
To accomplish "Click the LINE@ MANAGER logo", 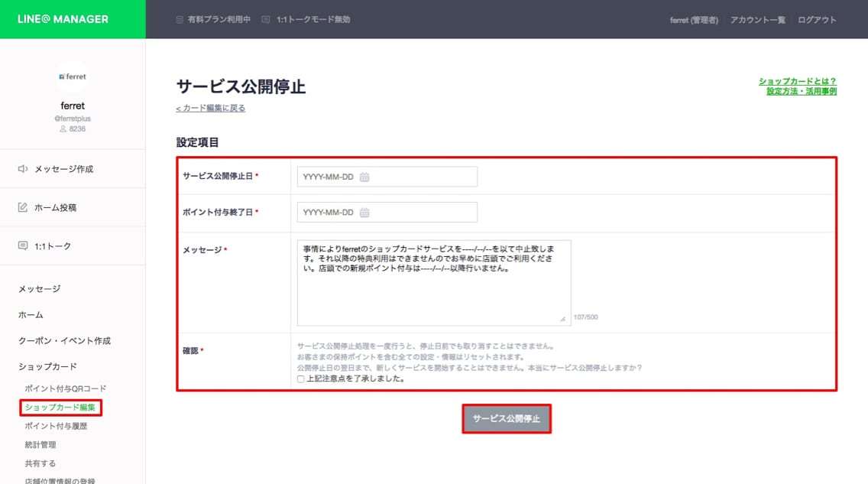I will [63, 19].
